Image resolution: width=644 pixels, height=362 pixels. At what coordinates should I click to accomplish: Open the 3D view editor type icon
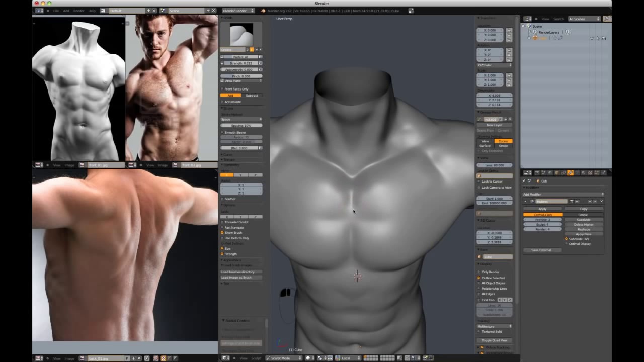226,358
